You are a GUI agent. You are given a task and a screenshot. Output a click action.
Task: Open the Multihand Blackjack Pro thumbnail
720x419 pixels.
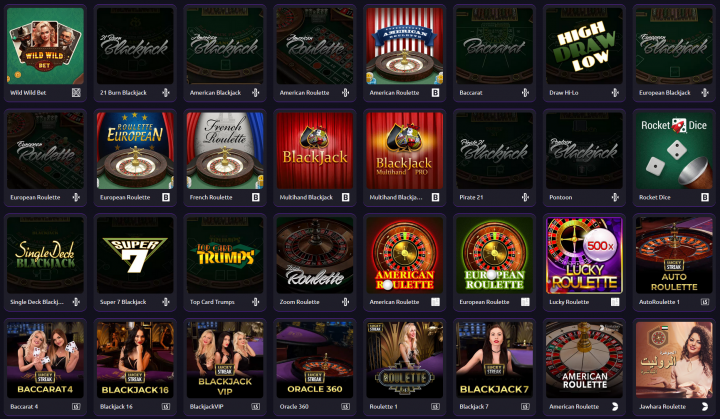point(405,151)
